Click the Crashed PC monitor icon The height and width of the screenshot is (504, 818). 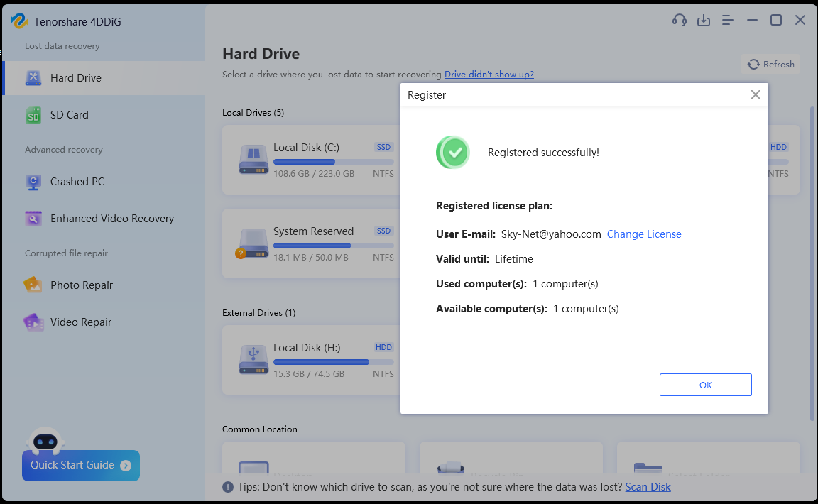tap(33, 182)
